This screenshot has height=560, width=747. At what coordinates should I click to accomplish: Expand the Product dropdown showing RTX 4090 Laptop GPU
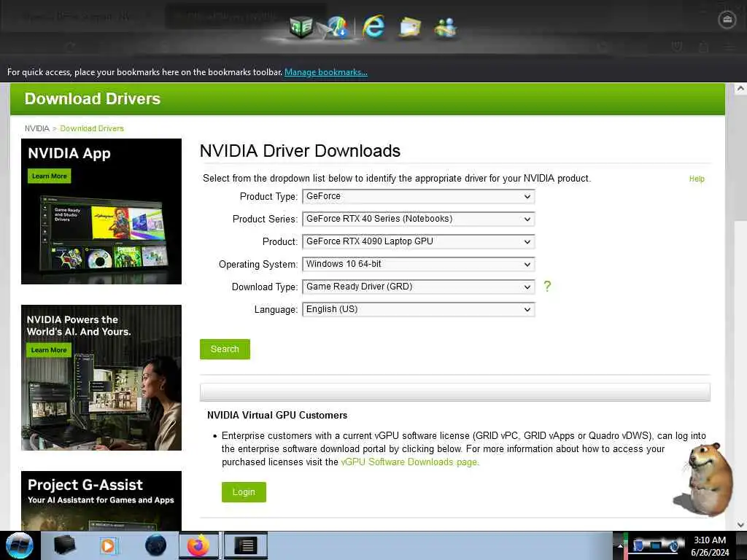(x=418, y=241)
